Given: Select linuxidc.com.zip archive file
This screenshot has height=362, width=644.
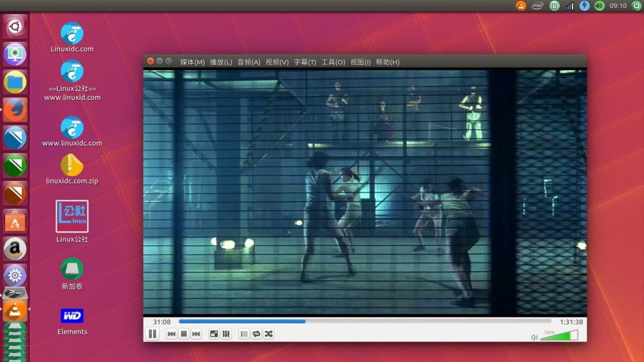Looking at the screenshot, I should tap(72, 169).
